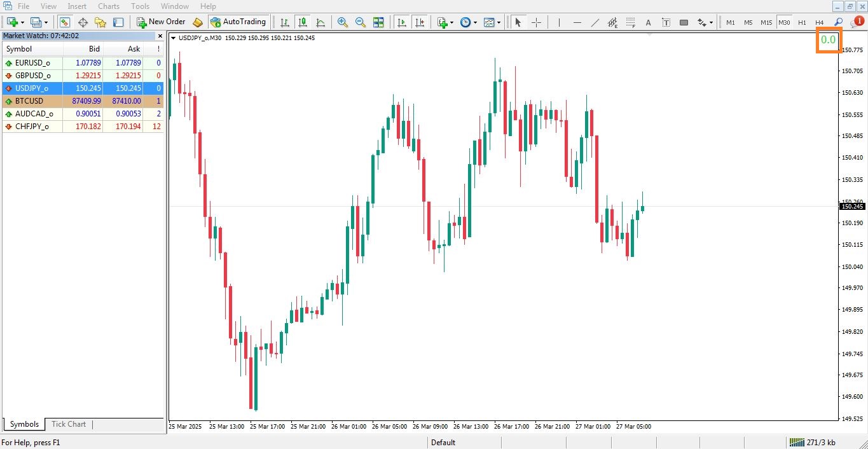Expand the Arrows dropdown arrow

[x=712, y=22]
